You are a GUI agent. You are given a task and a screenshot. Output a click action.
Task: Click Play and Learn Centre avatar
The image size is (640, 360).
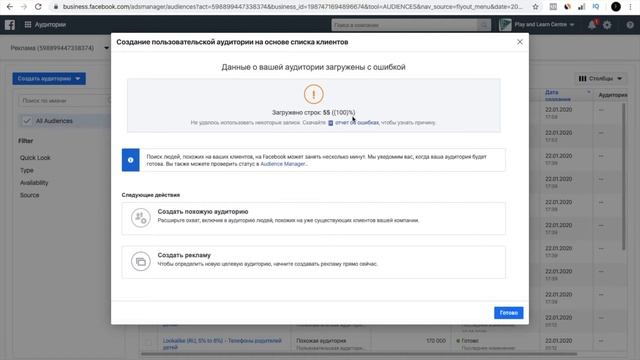[x=505, y=25]
